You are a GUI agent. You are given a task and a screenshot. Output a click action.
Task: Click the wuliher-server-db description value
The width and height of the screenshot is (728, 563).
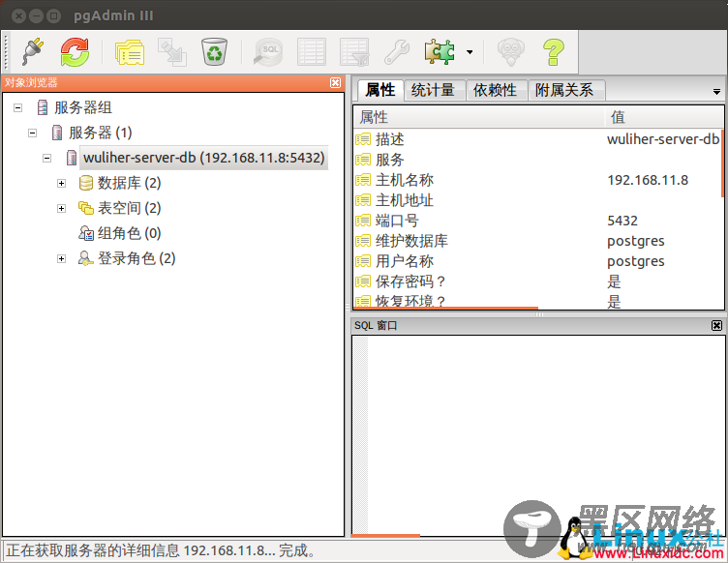pyautogui.click(x=663, y=139)
